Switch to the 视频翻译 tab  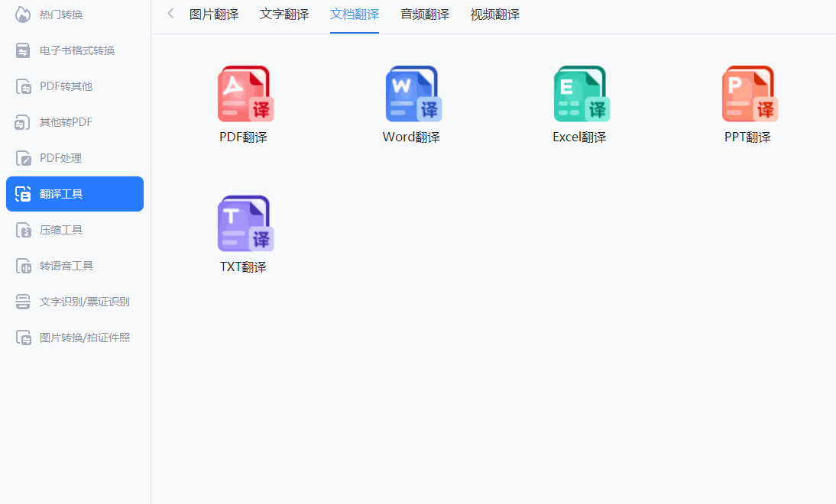(x=494, y=15)
